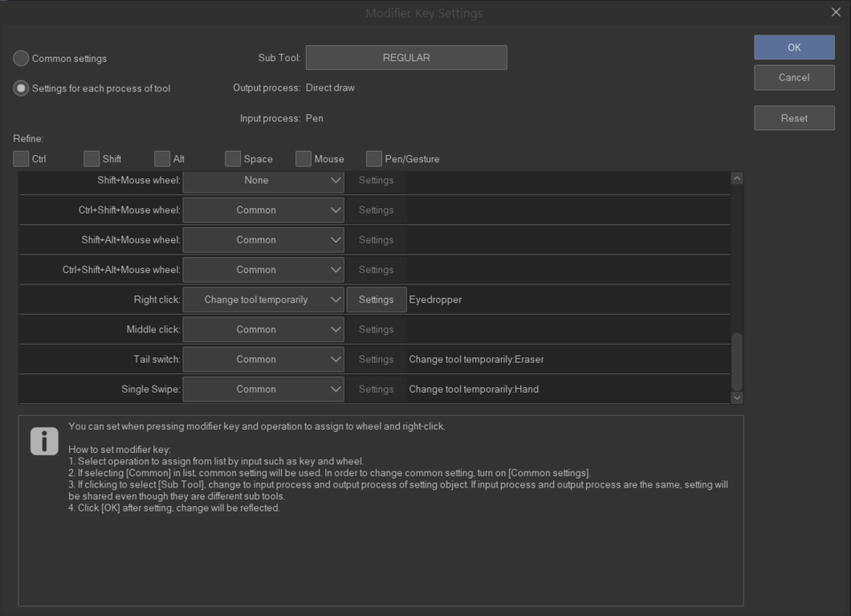This screenshot has height=616, width=851.
Task: Open the Shift+Mouse wheel dropdown
Action: point(263,181)
